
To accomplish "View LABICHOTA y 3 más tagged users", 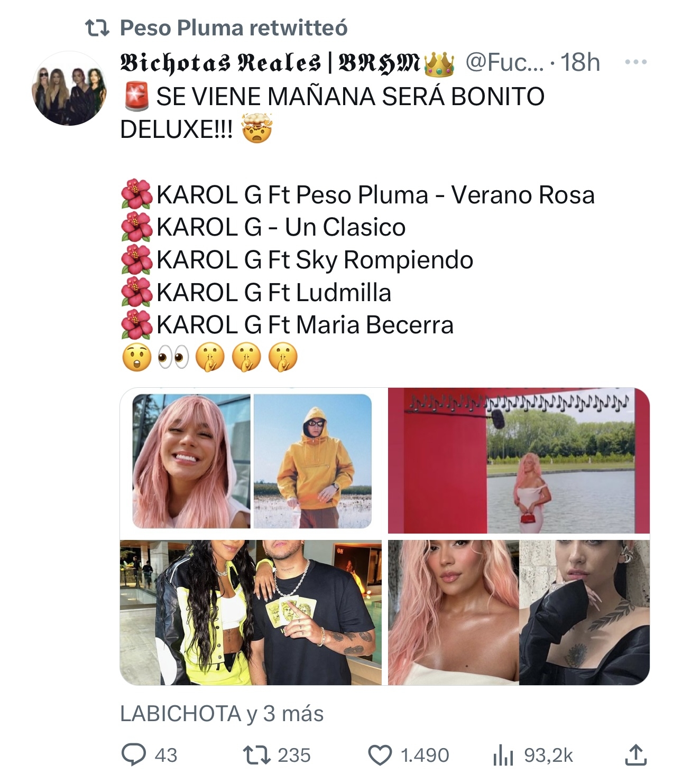I will pos(222,714).
